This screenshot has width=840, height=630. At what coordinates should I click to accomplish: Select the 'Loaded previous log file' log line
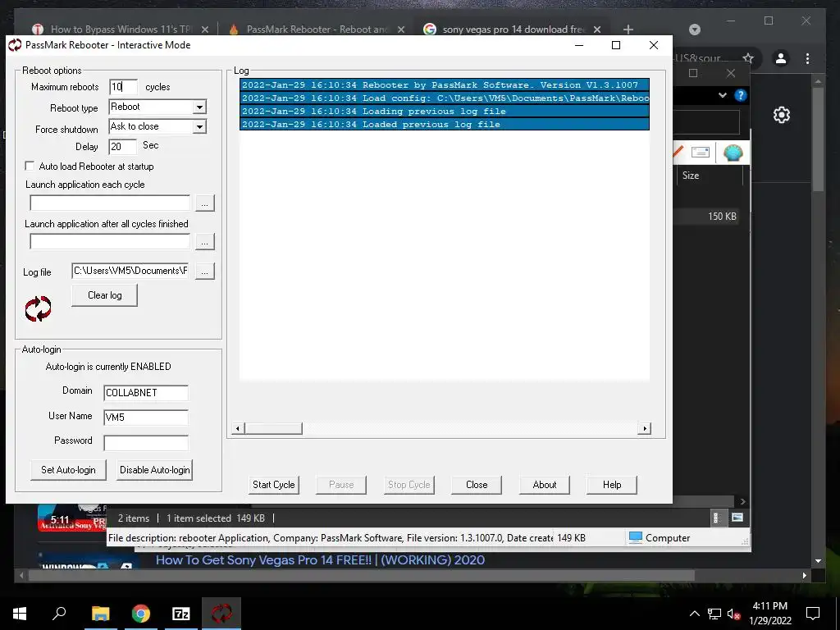(x=445, y=125)
